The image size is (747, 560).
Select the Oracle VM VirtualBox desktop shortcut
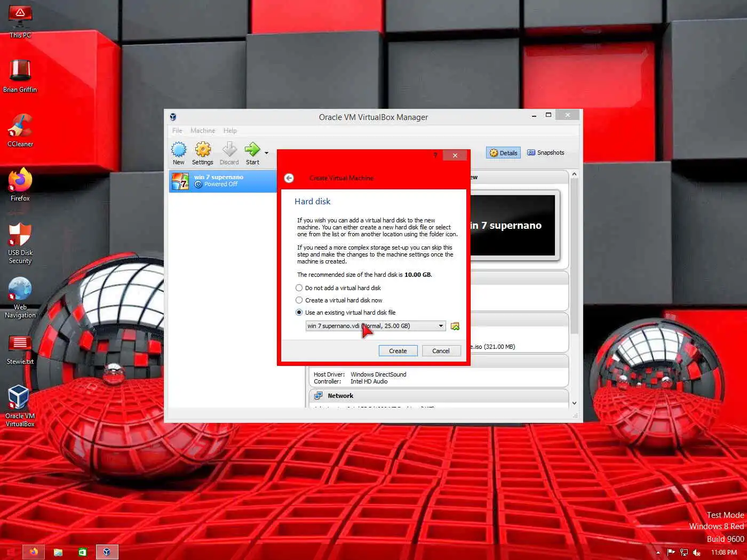coord(20,406)
